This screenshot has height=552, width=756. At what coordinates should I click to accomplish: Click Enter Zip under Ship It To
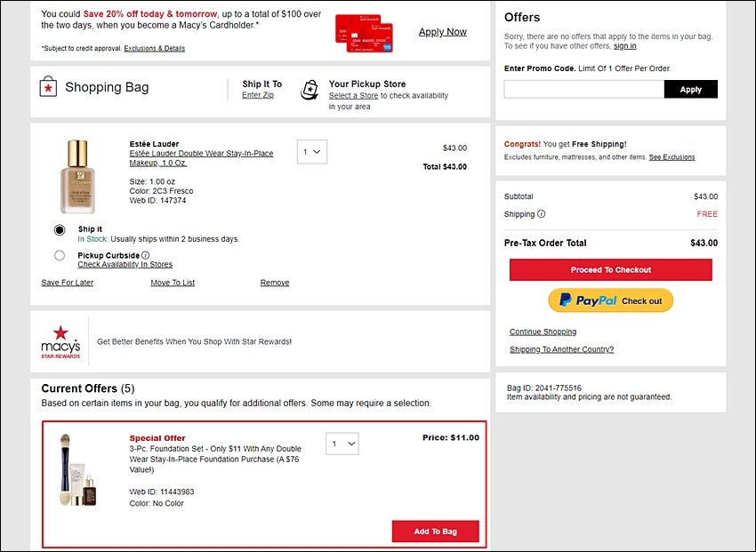tap(258, 95)
